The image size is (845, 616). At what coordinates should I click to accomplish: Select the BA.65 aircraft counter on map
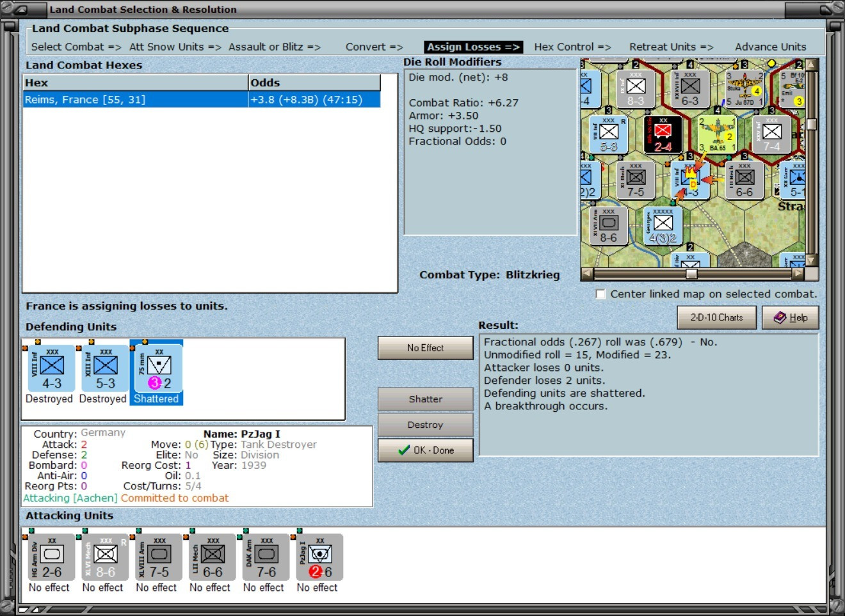tap(717, 134)
